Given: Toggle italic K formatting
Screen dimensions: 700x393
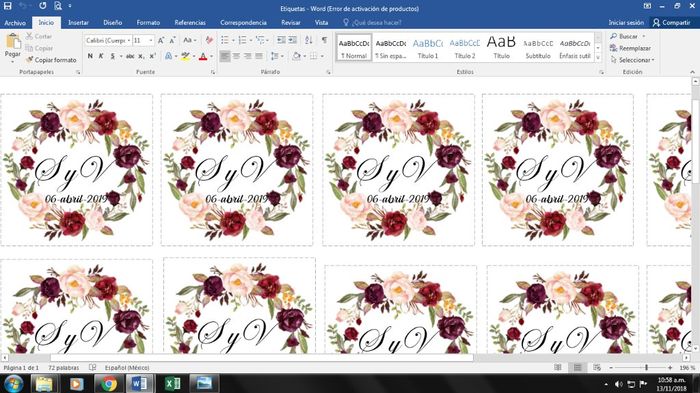Looking at the screenshot, I should click(x=101, y=56).
